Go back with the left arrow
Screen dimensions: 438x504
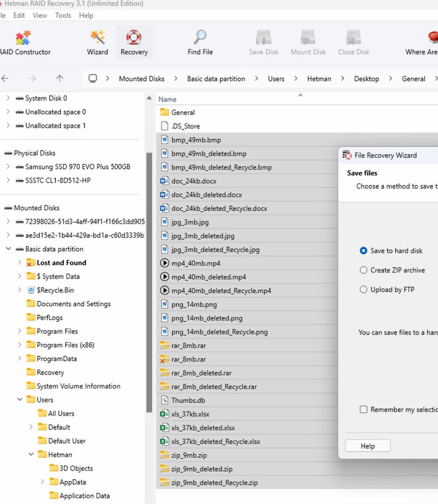tap(5, 79)
